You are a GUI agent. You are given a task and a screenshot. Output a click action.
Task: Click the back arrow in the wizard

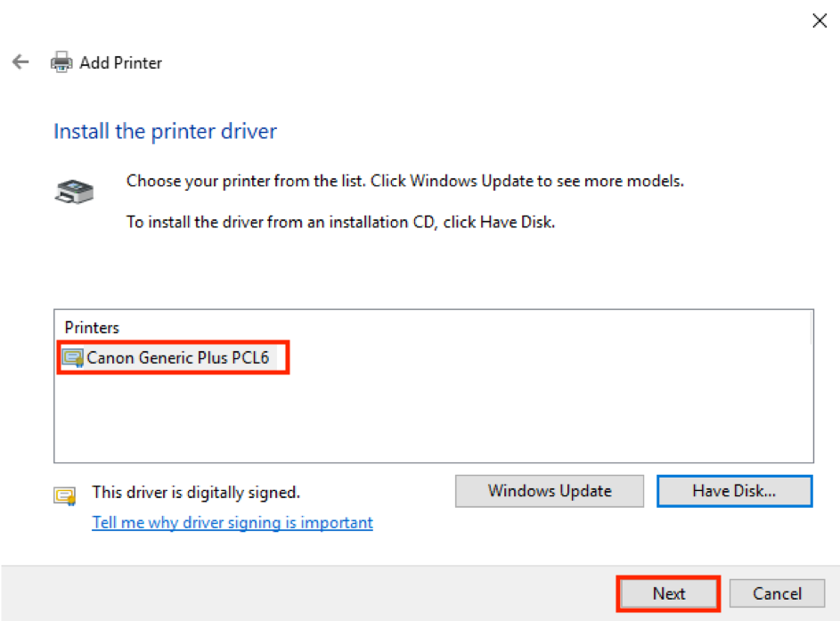coord(20,62)
